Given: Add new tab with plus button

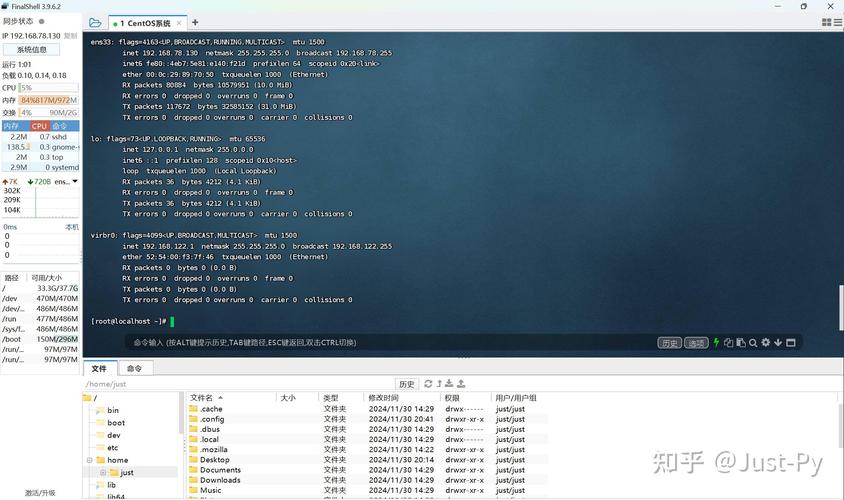Looking at the screenshot, I should (195, 22).
